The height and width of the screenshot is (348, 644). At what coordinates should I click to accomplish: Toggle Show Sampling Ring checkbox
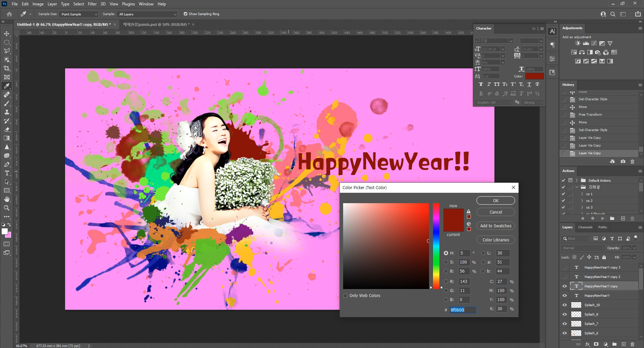pyautogui.click(x=185, y=14)
